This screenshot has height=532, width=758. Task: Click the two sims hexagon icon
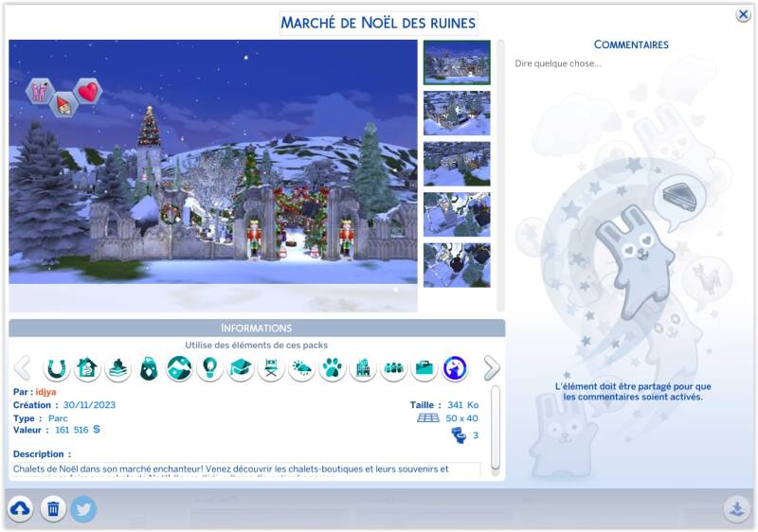coord(40,91)
